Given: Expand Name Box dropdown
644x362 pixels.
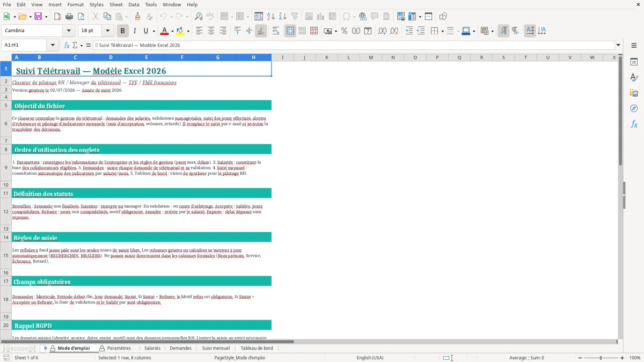Looking at the screenshot, I should click(53, 45).
